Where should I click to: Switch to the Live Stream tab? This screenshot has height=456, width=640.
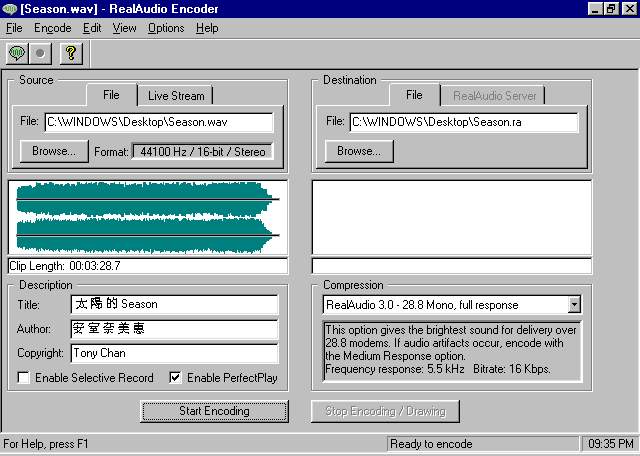[176, 96]
